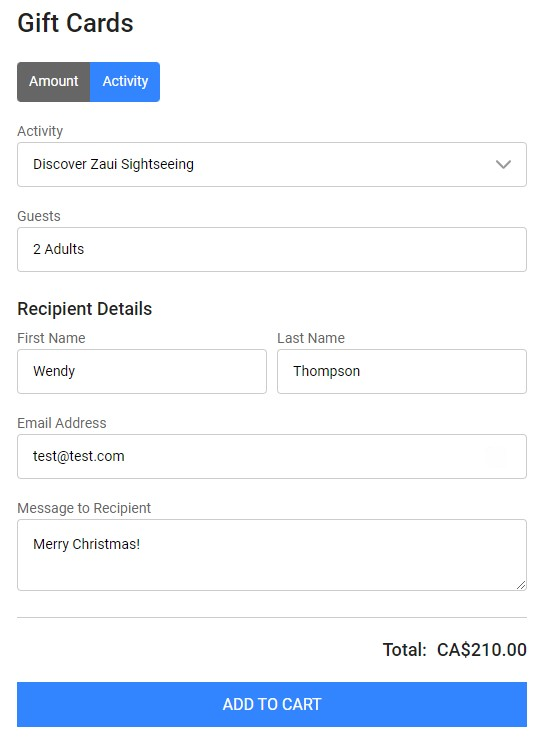
Task: Click the ADD TO CART button
Action: tap(272, 705)
